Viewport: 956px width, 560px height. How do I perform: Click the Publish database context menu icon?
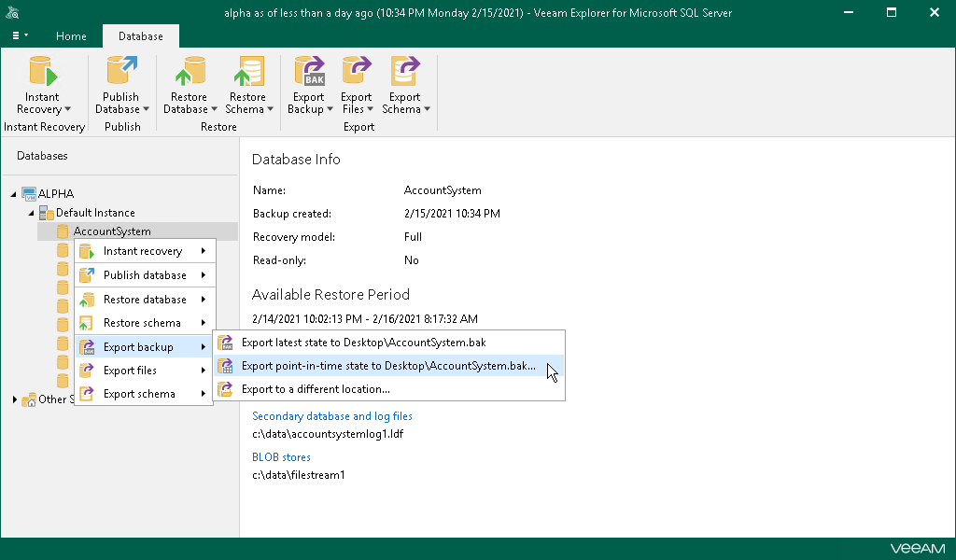tap(87, 275)
